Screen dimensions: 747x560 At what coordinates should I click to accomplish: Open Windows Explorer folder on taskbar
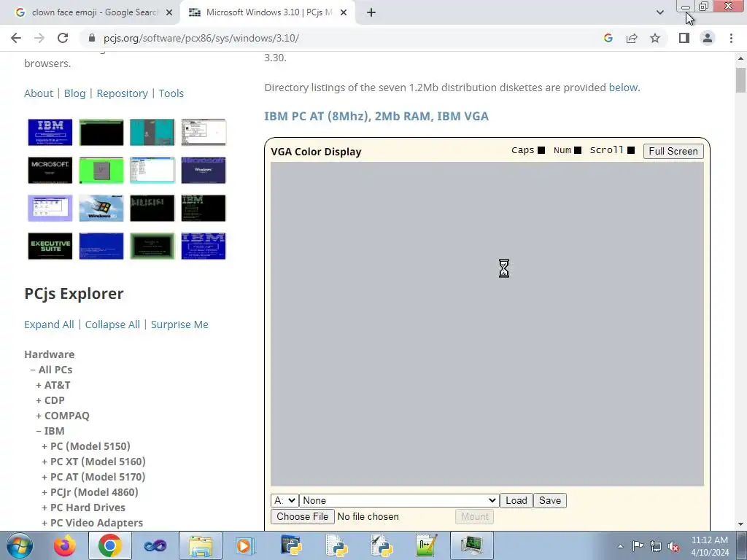tap(201, 545)
